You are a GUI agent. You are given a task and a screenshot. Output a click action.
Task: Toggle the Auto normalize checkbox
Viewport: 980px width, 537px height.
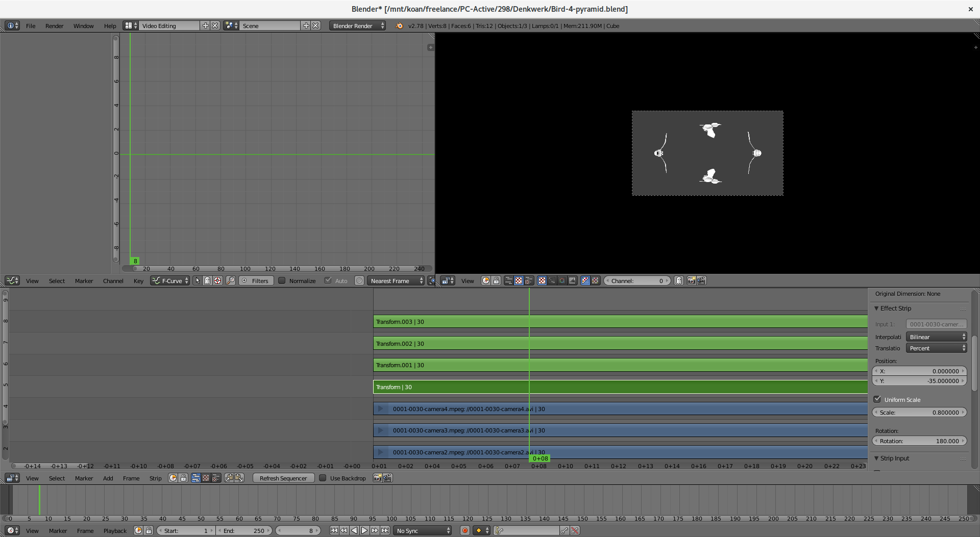click(328, 280)
